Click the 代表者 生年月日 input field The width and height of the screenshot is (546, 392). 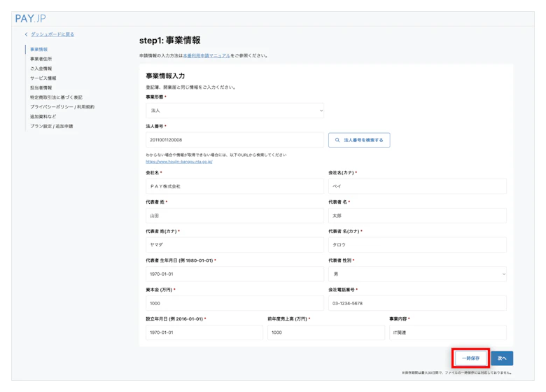234,274
